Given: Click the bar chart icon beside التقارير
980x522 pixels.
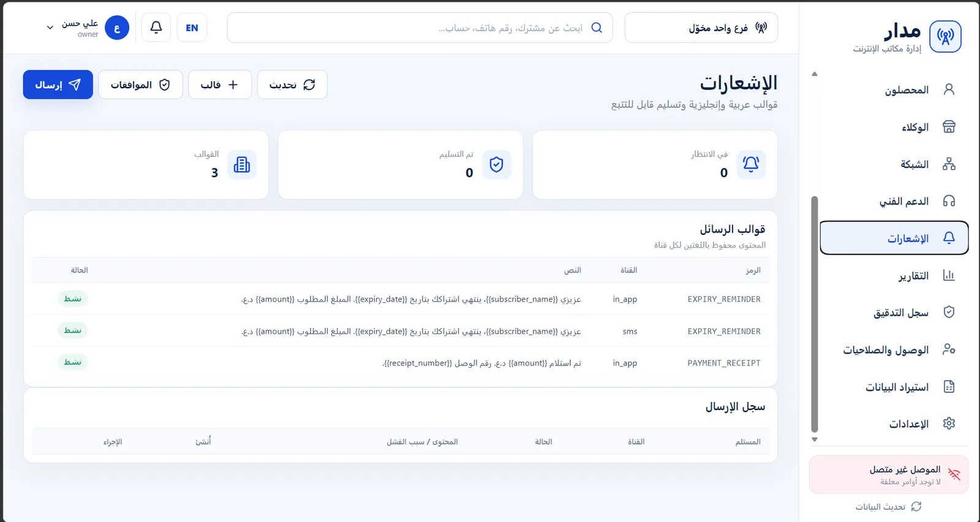Looking at the screenshot, I should pyautogui.click(x=949, y=275).
